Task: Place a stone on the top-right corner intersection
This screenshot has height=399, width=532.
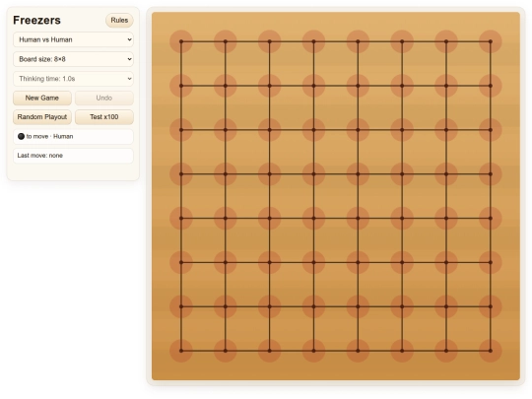Action: (491, 41)
